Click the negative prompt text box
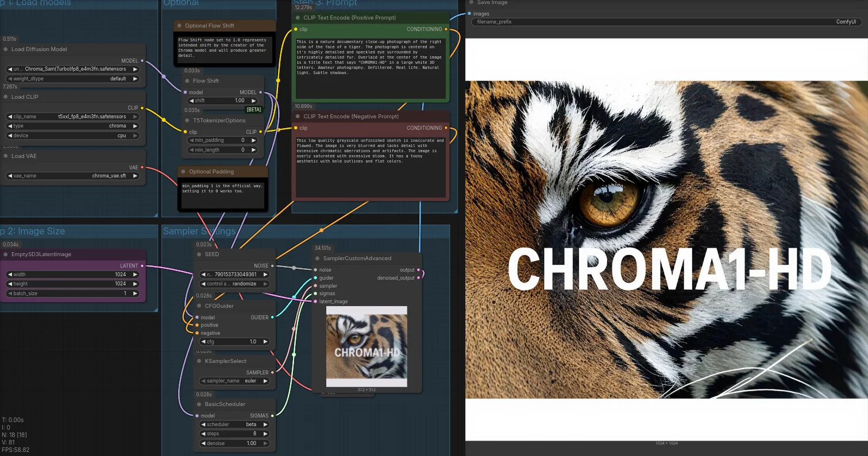This screenshot has height=456, width=868. click(x=371, y=167)
